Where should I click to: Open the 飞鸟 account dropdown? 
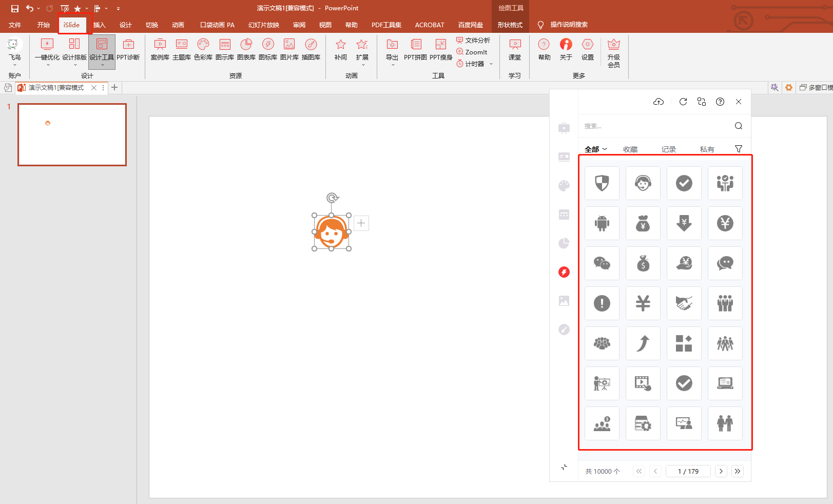coord(14,52)
